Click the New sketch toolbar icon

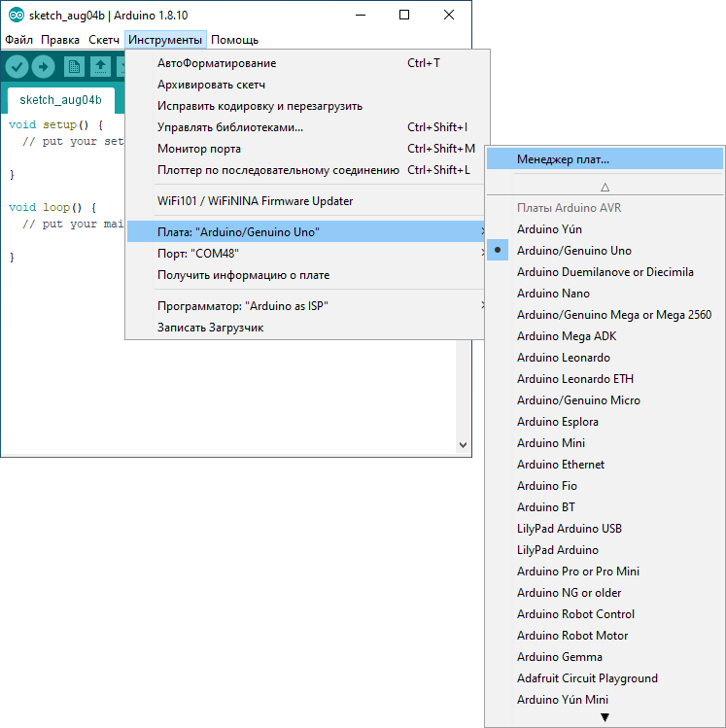pos(74,67)
